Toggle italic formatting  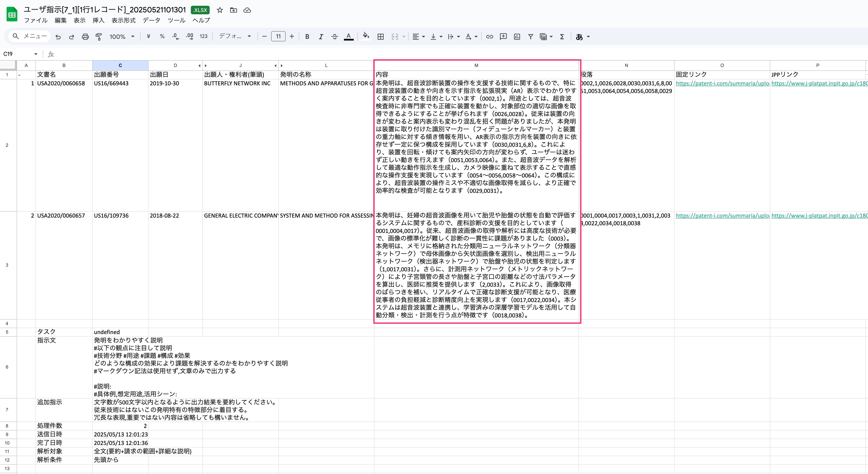click(x=320, y=36)
